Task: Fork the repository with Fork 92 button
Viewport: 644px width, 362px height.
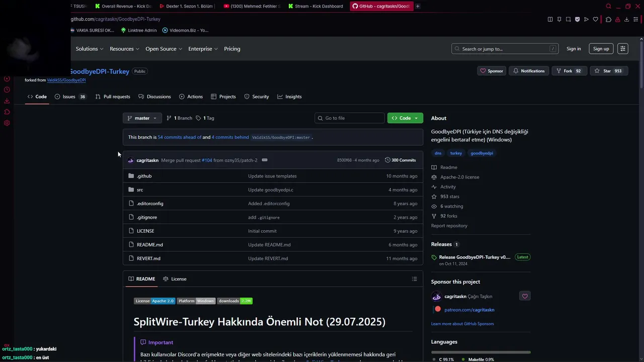Action: click(569, 71)
